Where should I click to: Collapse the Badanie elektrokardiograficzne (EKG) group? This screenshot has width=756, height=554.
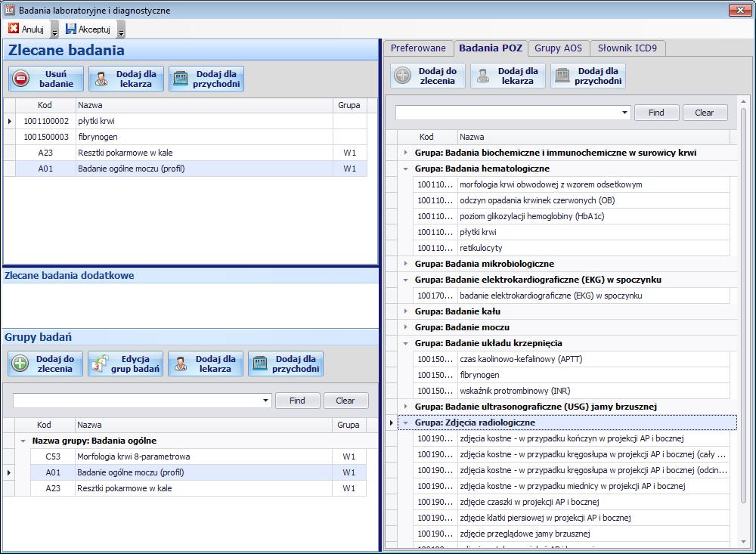click(405, 280)
